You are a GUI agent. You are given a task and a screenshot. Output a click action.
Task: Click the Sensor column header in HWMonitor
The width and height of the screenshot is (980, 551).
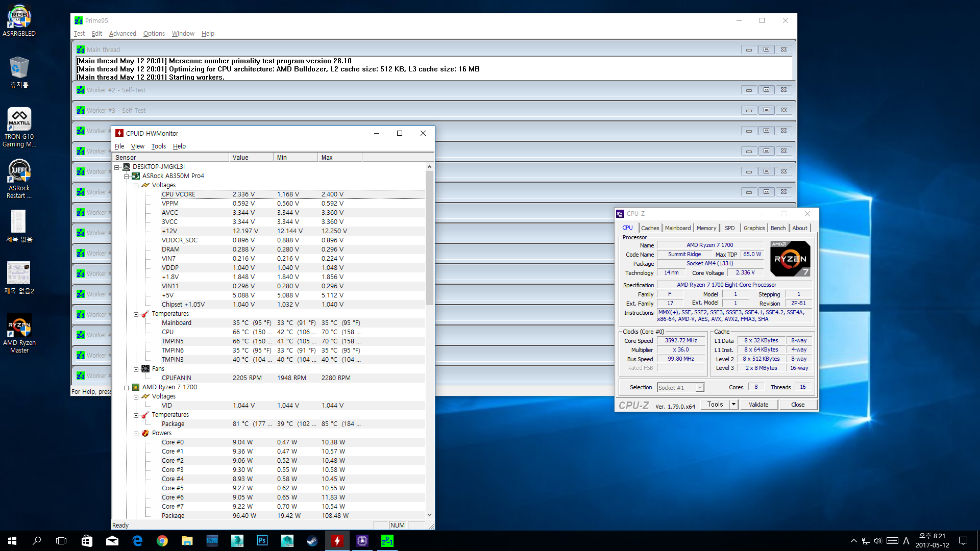pos(170,158)
